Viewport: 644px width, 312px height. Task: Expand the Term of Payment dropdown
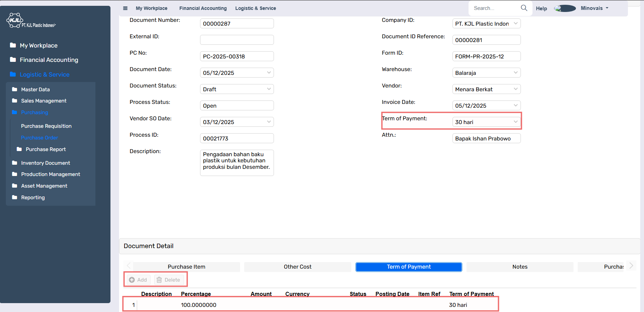(x=515, y=122)
